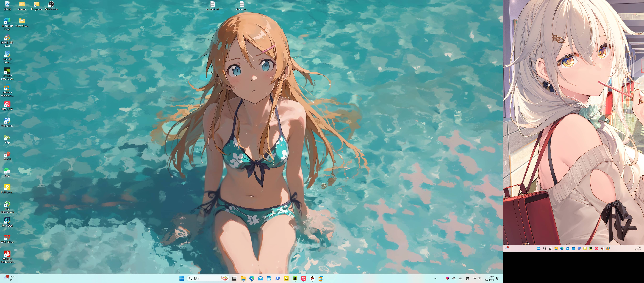Toggle 拼 input mode in tray
This screenshot has width=644, height=283.
tap(467, 278)
